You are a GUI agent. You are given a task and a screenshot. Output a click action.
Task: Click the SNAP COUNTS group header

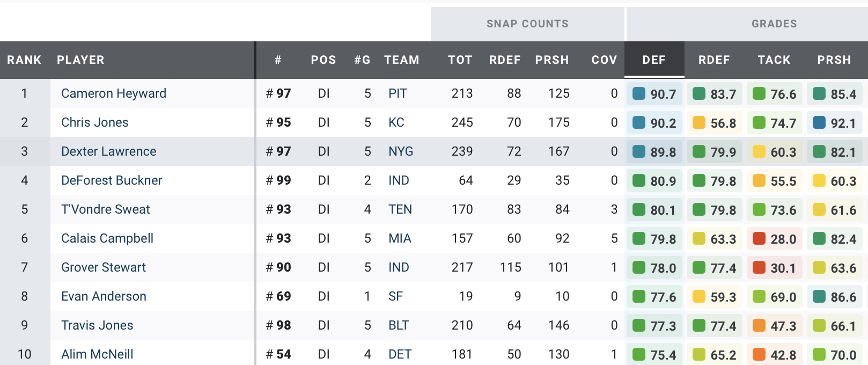[x=527, y=24]
